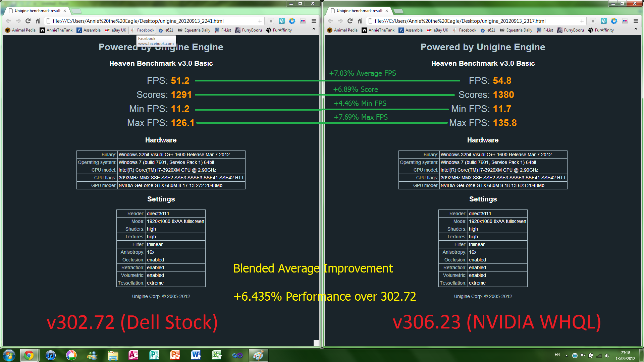Click the blue gear extension icon in the left window
Screen dimensions: 644x362
tap(292, 21)
